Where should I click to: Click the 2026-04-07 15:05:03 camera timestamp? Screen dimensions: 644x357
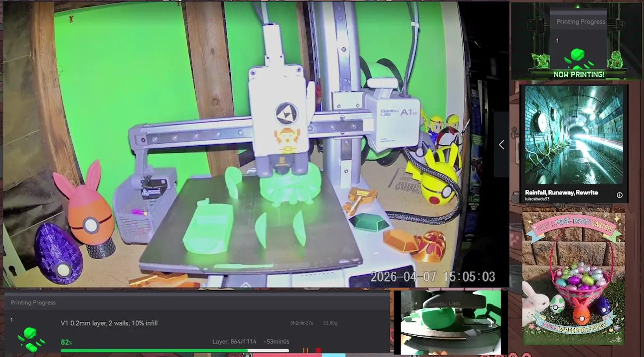tap(433, 277)
